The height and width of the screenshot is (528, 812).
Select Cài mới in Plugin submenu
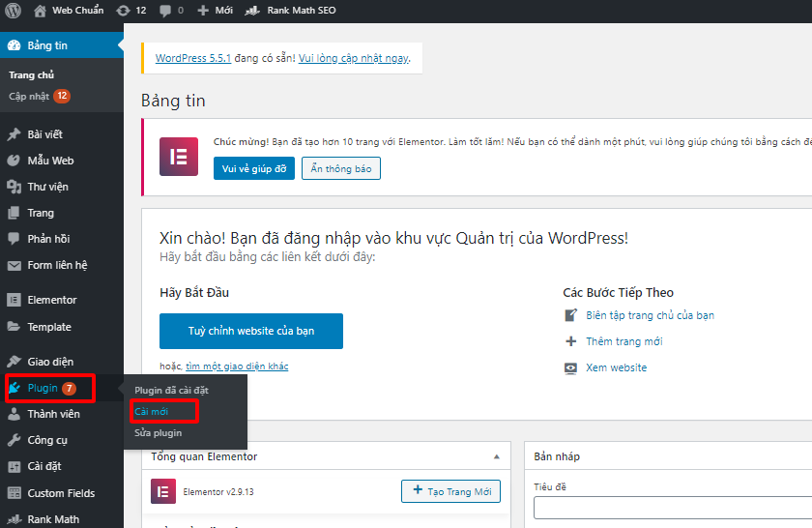(x=151, y=411)
